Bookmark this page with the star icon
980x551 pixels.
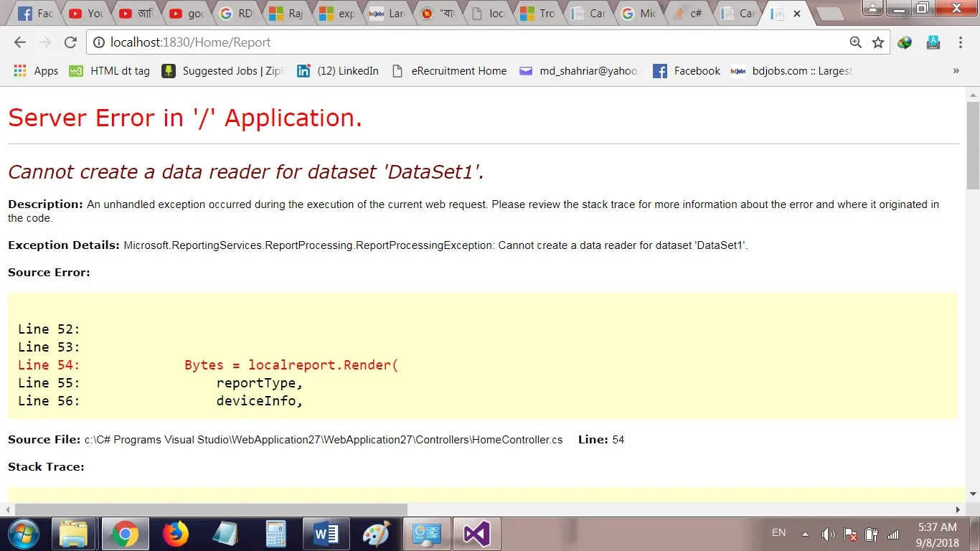[877, 42]
